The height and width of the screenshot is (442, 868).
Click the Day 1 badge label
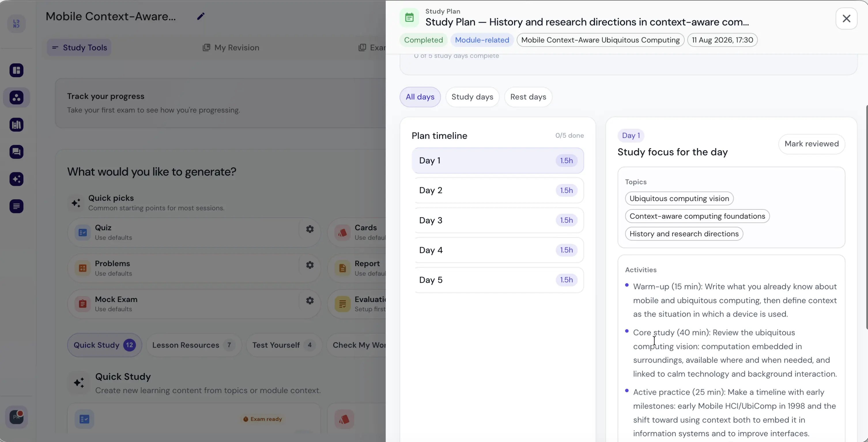[x=631, y=136]
